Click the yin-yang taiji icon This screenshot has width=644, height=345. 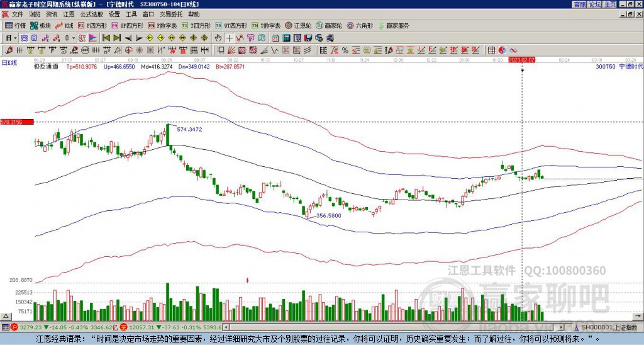502,50
